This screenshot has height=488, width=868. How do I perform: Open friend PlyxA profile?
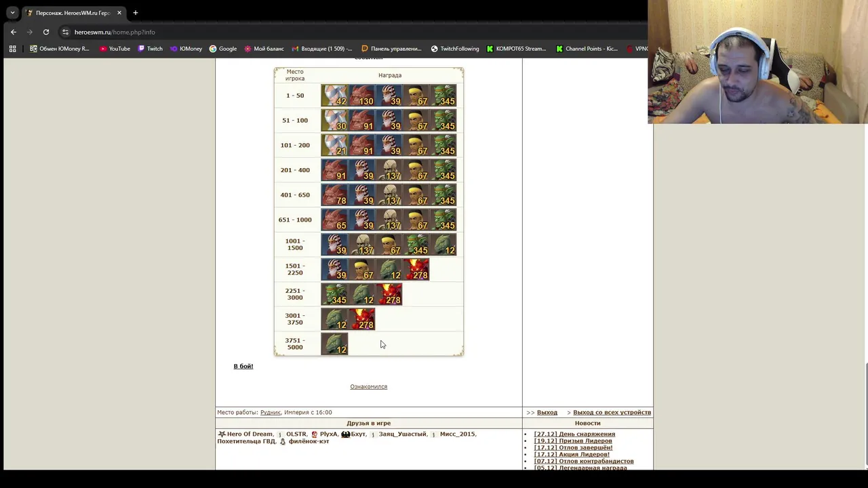coord(328,434)
